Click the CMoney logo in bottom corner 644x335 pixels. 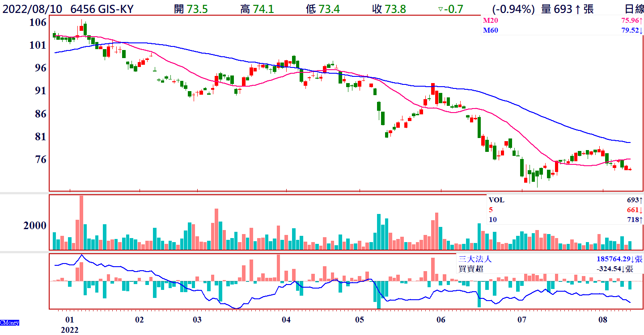pos(9,322)
